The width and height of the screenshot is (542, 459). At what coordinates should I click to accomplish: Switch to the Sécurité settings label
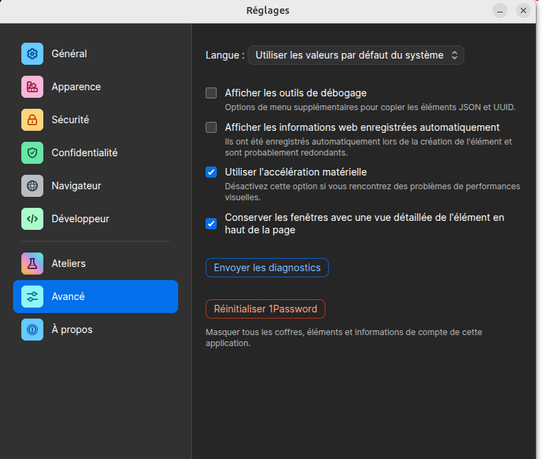pyautogui.click(x=71, y=120)
